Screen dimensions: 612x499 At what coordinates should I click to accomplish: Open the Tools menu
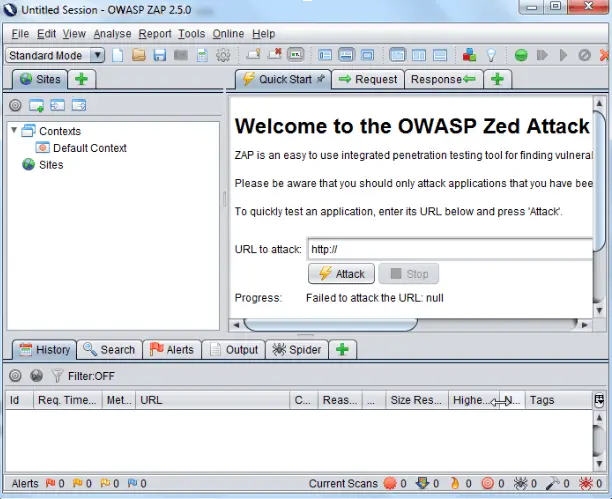(x=192, y=34)
